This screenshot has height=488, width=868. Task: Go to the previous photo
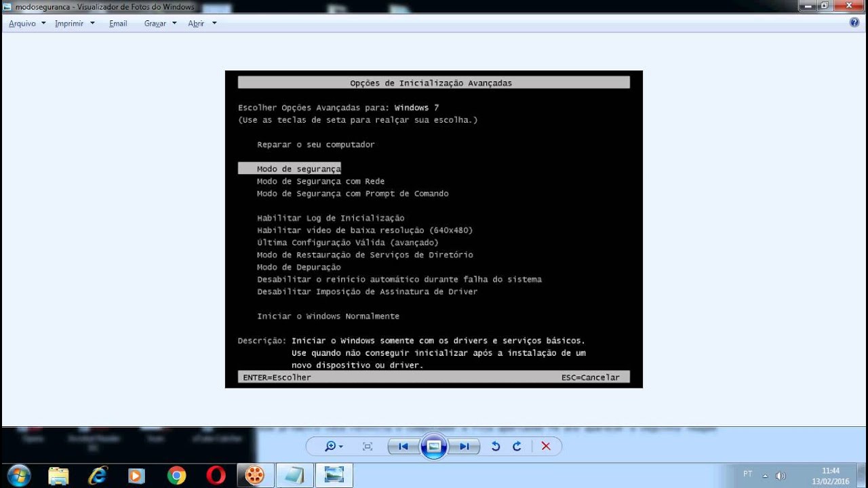403,446
